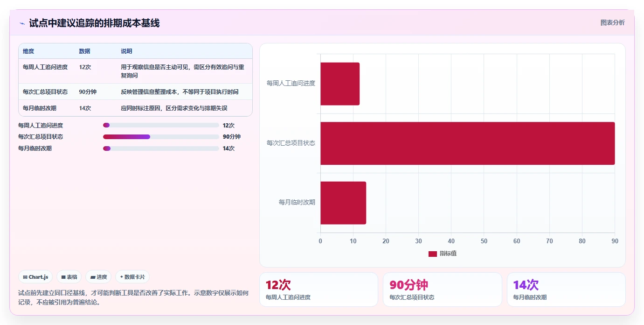Toggle the 指标值 legend swatch

click(x=433, y=254)
